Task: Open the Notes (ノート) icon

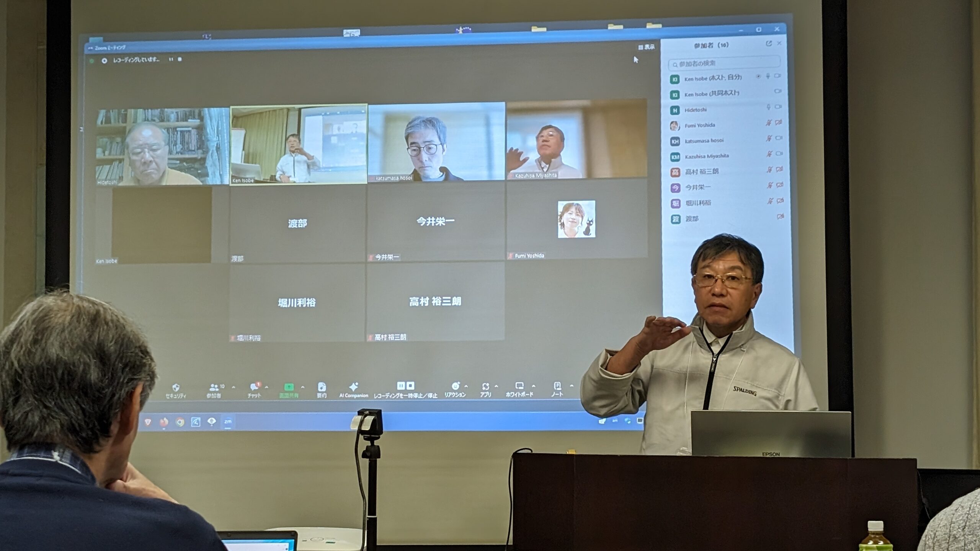Action: point(557,385)
